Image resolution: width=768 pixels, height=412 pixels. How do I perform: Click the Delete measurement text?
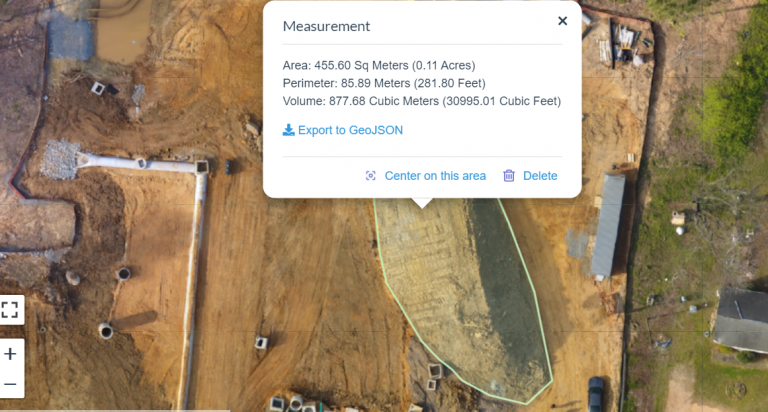pyautogui.click(x=540, y=176)
